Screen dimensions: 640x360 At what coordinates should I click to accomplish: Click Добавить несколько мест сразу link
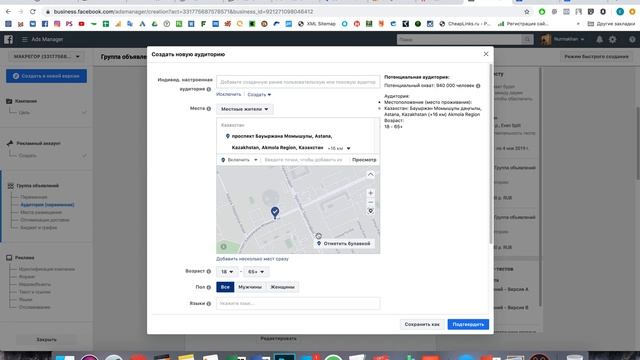pos(252,259)
